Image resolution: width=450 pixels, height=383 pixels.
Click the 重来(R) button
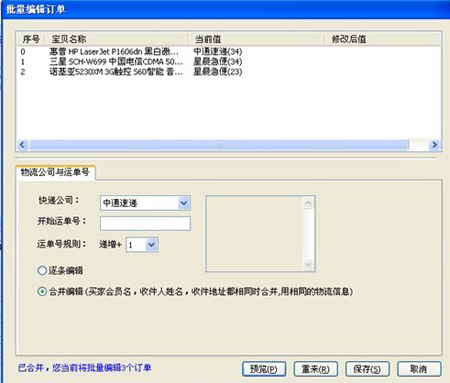tap(316, 369)
